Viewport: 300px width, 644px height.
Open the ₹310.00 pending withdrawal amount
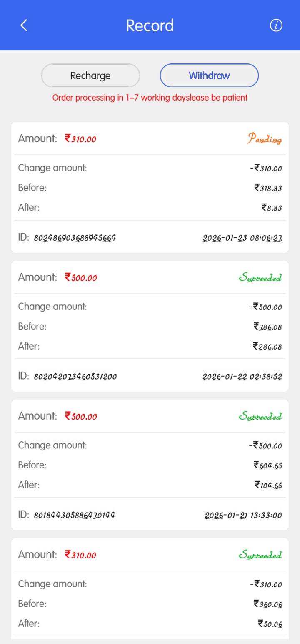[x=80, y=139]
